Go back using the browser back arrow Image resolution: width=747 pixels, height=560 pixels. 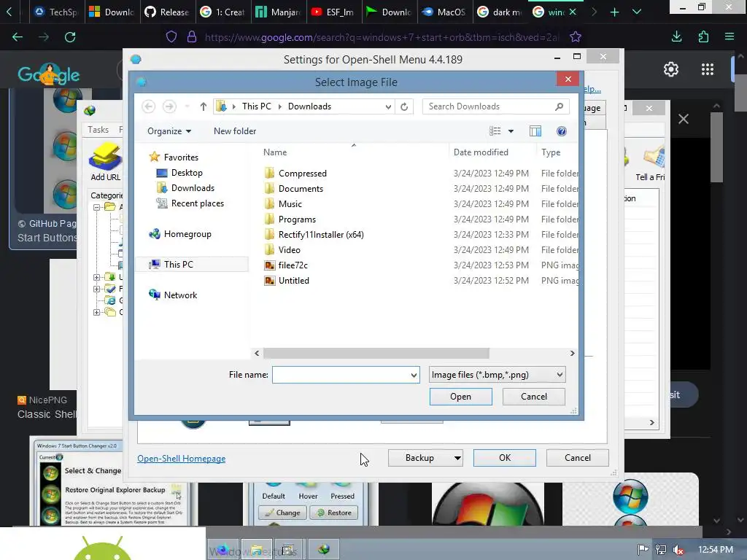[18, 37]
